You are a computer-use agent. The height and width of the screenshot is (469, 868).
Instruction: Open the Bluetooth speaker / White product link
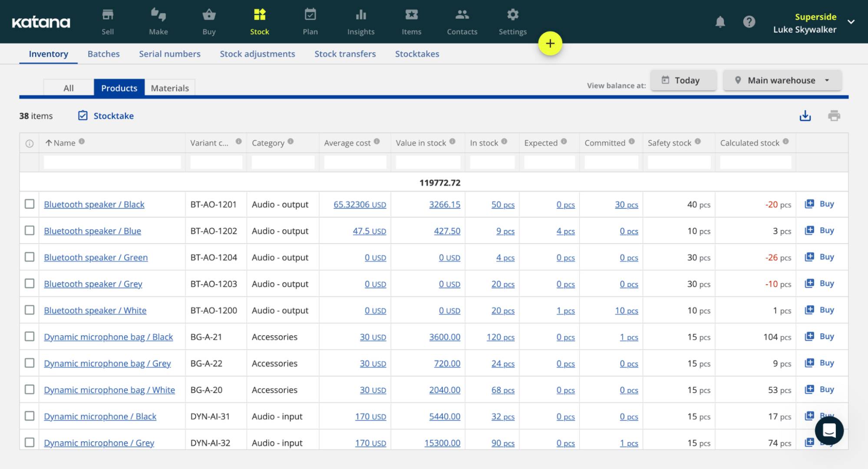coord(95,310)
